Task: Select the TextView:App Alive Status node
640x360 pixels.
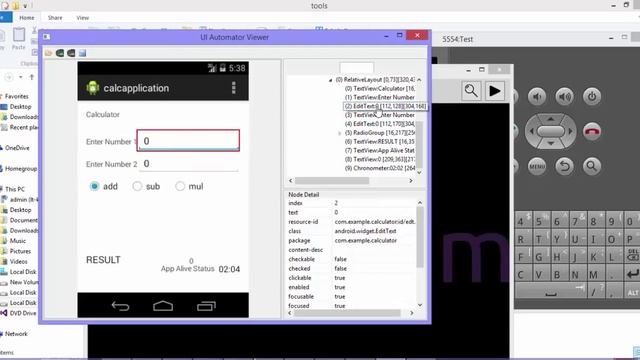Action: [x=380, y=151]
